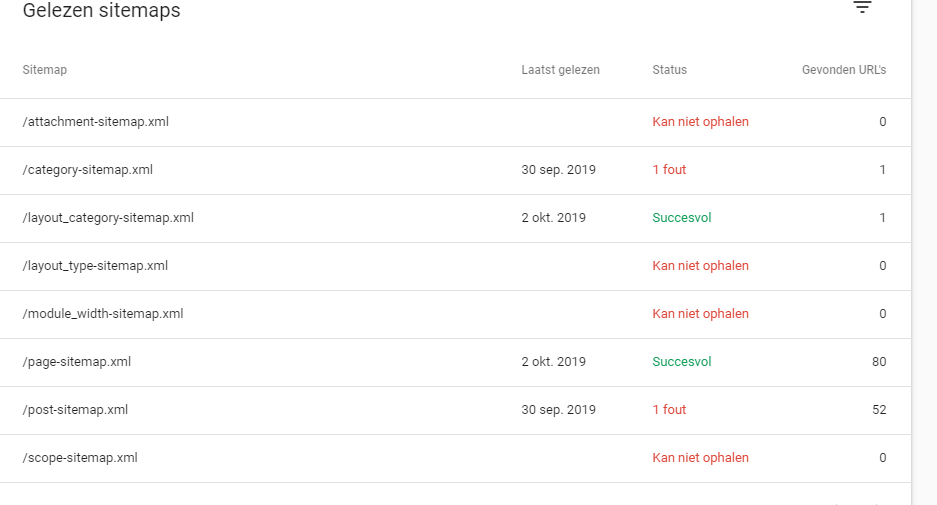Open the /category-sitemap.xml sitemap entry

[x=455, y=170]
